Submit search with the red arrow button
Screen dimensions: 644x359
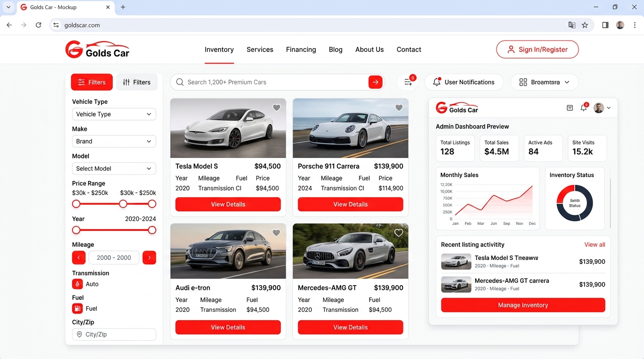[375, 82]
